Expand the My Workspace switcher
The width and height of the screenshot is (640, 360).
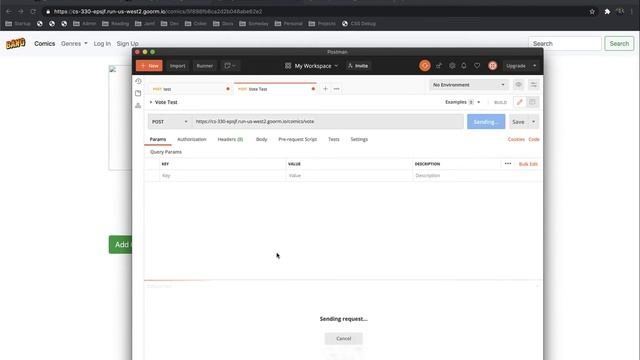coord(312,66)
